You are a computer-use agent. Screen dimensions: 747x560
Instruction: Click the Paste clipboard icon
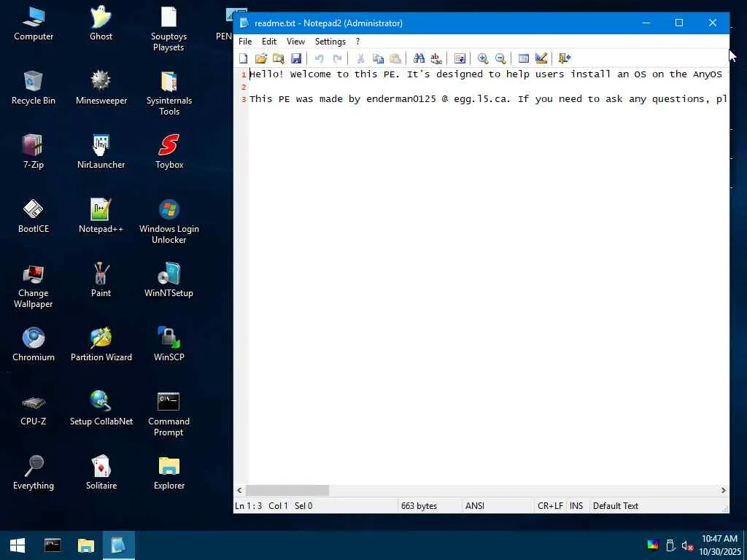click(x=395, y=58)
